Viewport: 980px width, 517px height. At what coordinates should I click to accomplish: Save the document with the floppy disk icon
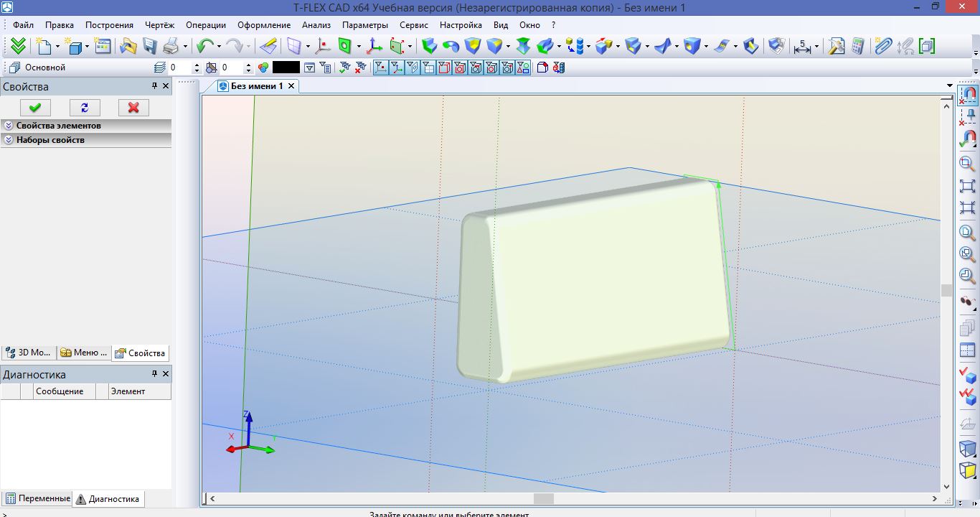point(149,47)
